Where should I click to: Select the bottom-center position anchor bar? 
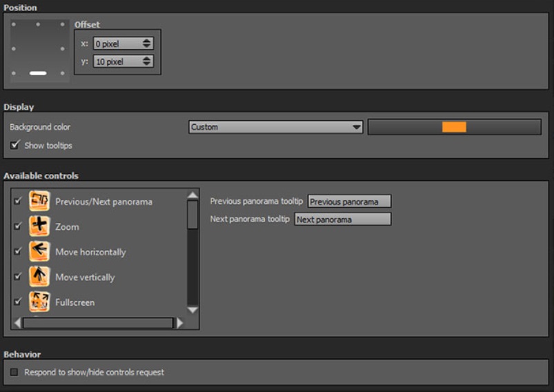coord(38,73)
